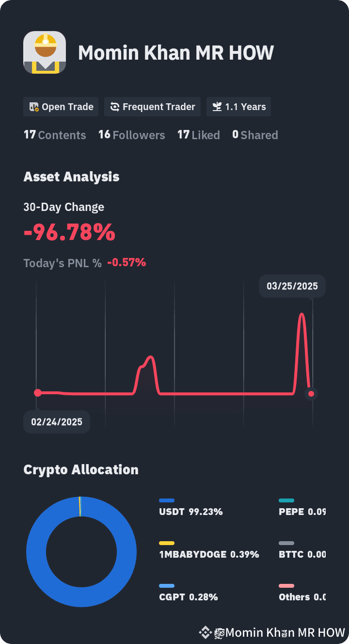
Task: Select the chart end point dot
Action: coord(311,393)
